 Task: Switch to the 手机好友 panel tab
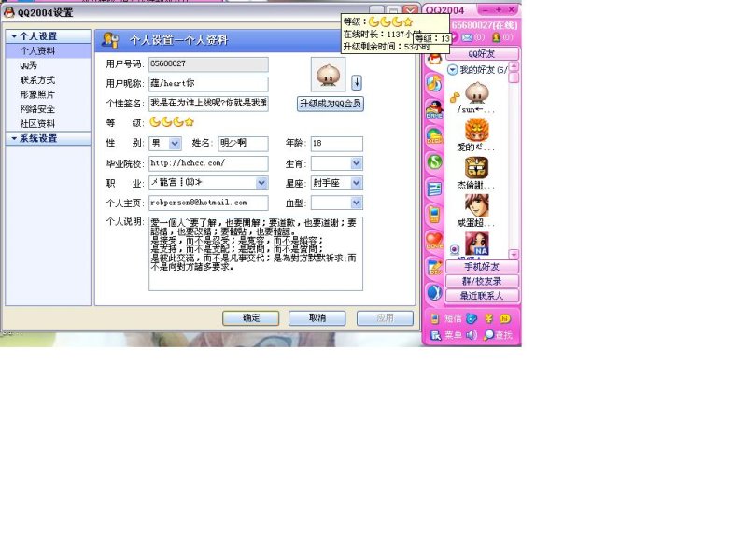click(482, 267)
